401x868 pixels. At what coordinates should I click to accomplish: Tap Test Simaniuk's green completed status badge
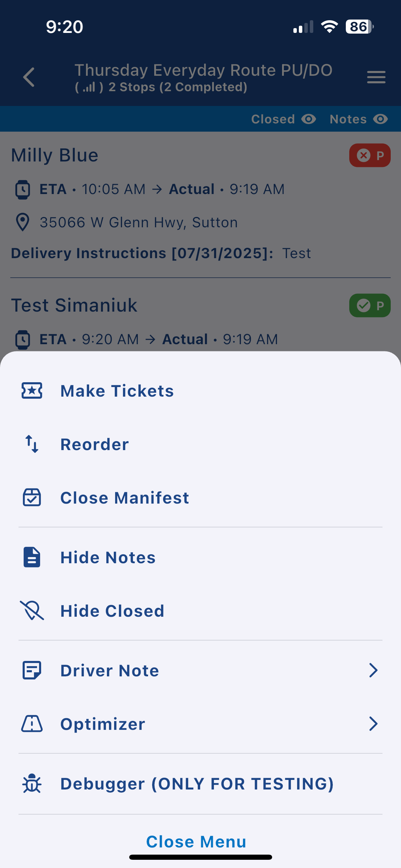click(x=370, y=305)
